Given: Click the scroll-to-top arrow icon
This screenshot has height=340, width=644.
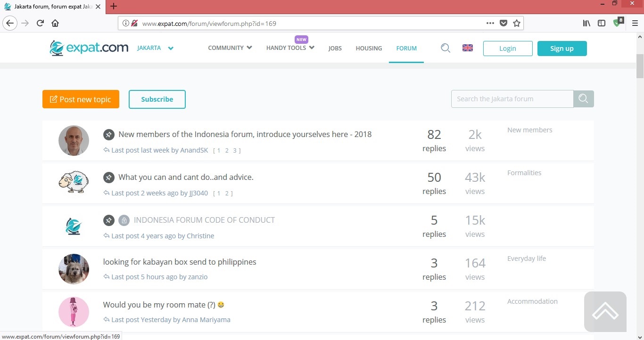Looking at the screenshot, I should [605, 311].
